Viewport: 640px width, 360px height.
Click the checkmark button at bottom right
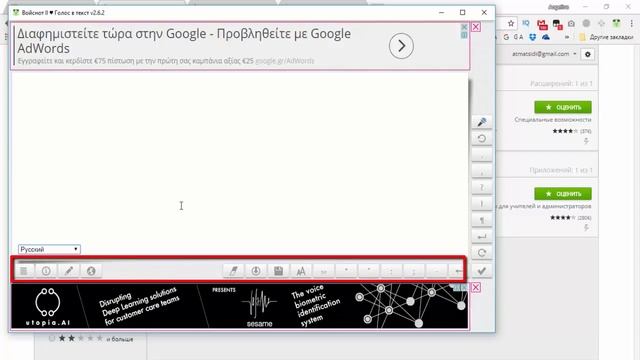(482, 271)
